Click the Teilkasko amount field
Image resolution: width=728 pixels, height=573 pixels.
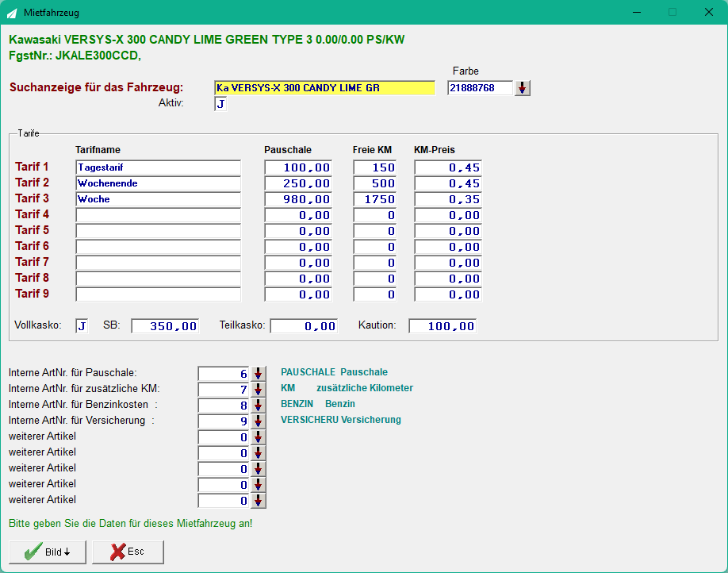pyautogui.click(x=304, y=325)
